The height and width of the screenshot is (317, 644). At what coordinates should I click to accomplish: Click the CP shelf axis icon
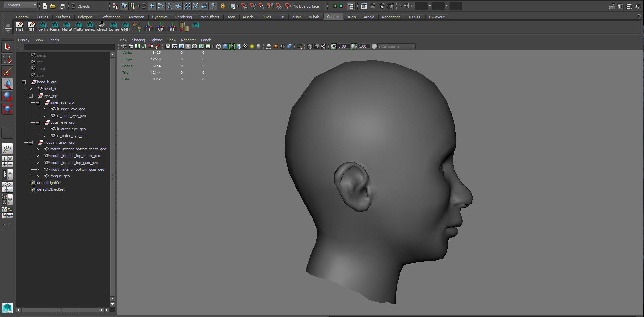(x=160, y=26)
